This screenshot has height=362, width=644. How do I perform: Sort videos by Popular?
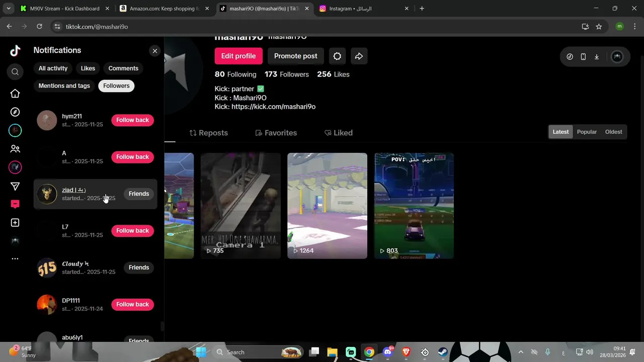[x=587, y=132]
